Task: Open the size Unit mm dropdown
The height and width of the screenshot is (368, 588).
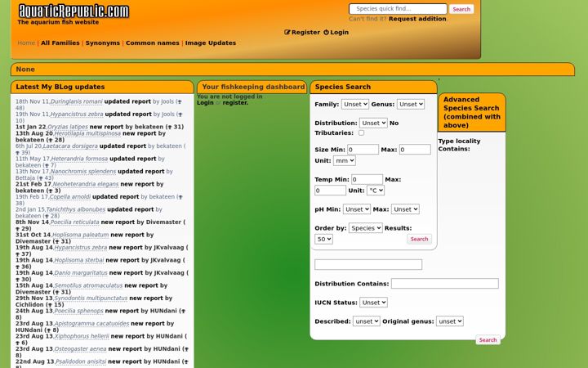Action: tap(345, 161)
